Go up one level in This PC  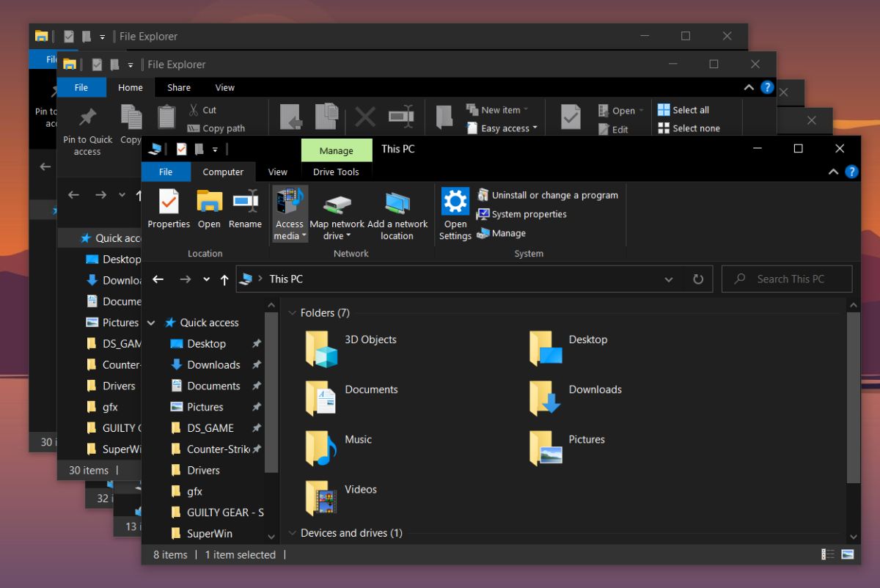pyautogui.click(x=224, y=279)
